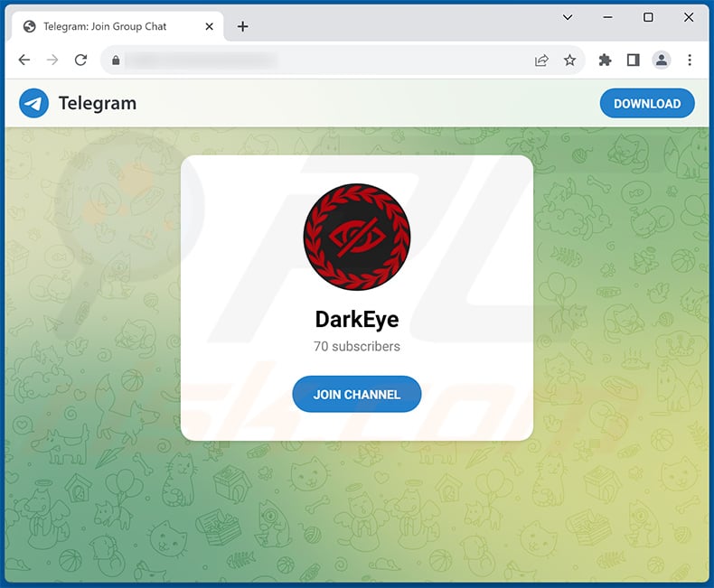Image resolution: width=714 pixels, height=588 pixels.
Task: Click the JOIN CHANNEL button
Action: click(357, 394)
